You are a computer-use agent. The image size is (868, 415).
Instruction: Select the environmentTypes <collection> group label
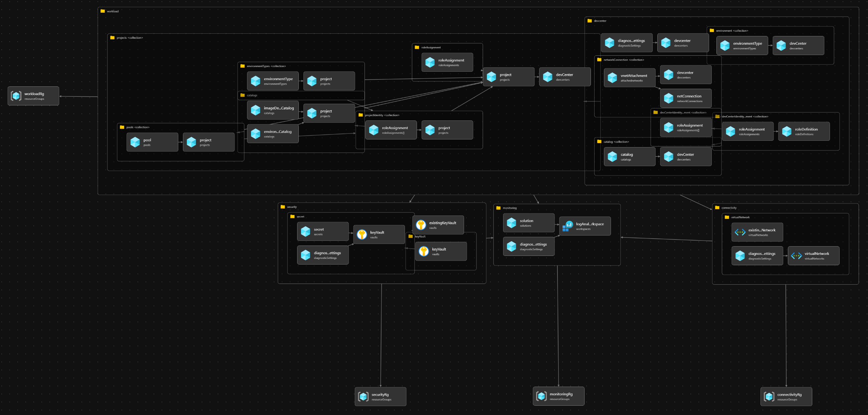266,66
